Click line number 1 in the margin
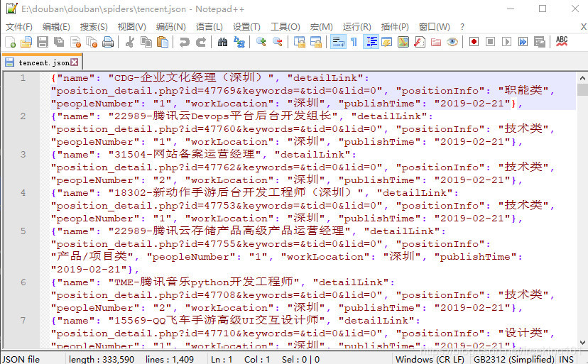Screen dimensions: 588x364 pos(23,78)
